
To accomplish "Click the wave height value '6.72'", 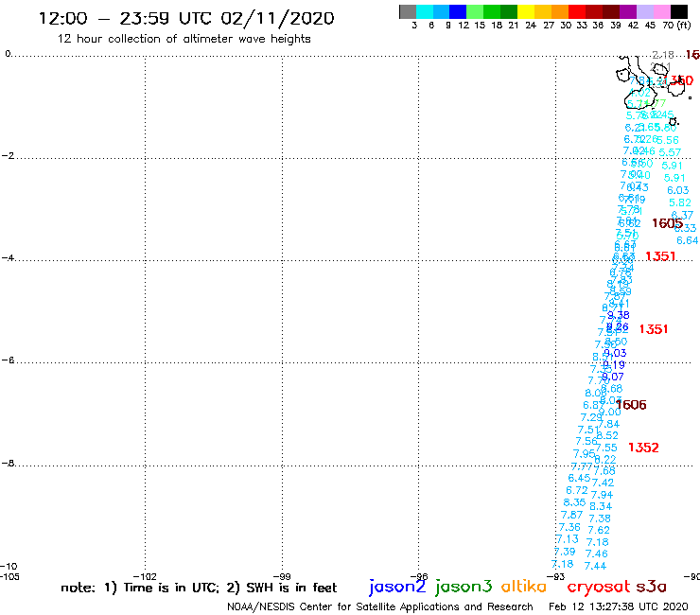I will pyautogui.click(x=577, y=490).
